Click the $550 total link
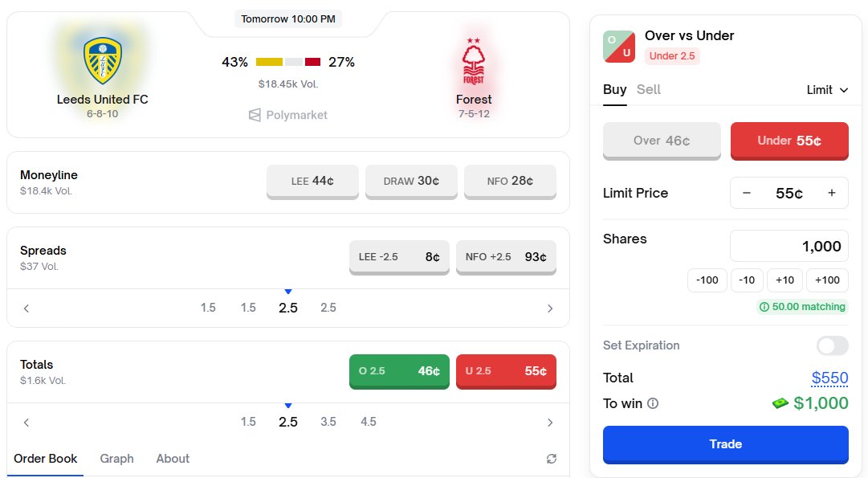This screenshot has height=478, width=868. pyautogui.click(x=829, y=378)
